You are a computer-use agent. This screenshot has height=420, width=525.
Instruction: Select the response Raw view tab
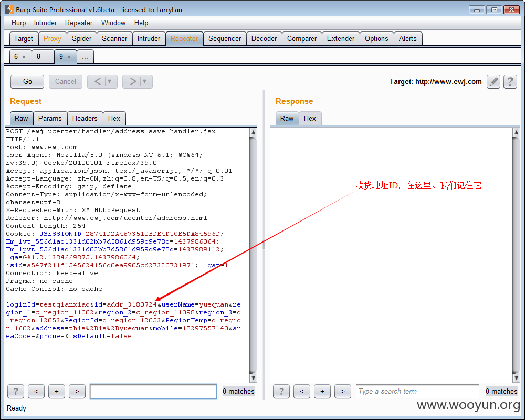[287, 118]
